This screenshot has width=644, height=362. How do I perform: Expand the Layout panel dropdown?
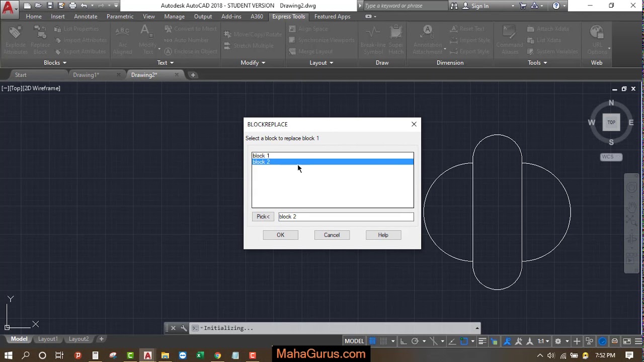pyautogui.click(x=321, y=63)
